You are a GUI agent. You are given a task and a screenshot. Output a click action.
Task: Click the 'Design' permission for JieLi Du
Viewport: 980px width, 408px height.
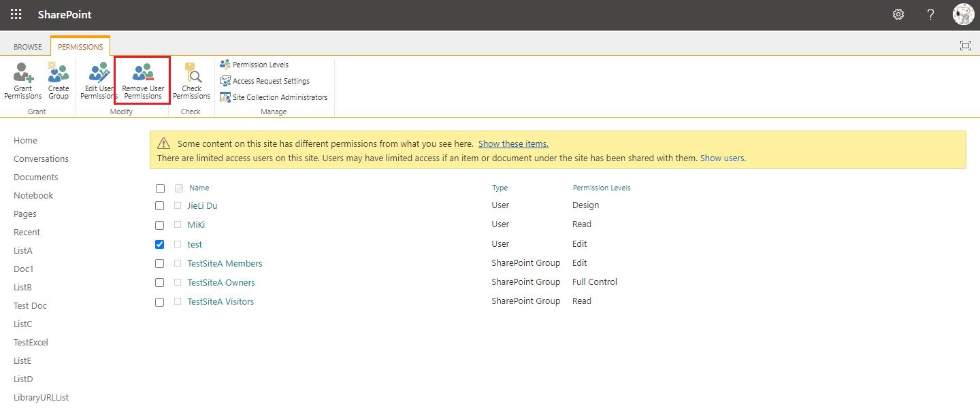coord(586,205)
